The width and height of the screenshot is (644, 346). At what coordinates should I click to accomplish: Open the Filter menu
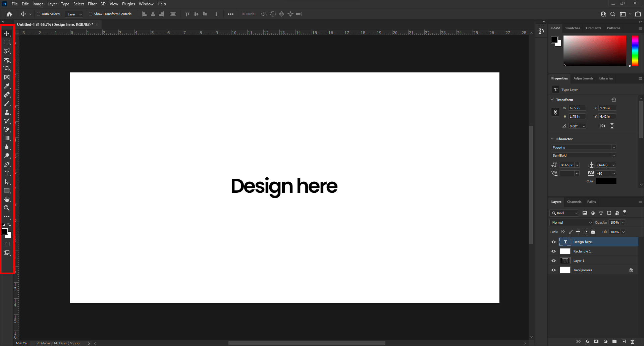point(92,4)
